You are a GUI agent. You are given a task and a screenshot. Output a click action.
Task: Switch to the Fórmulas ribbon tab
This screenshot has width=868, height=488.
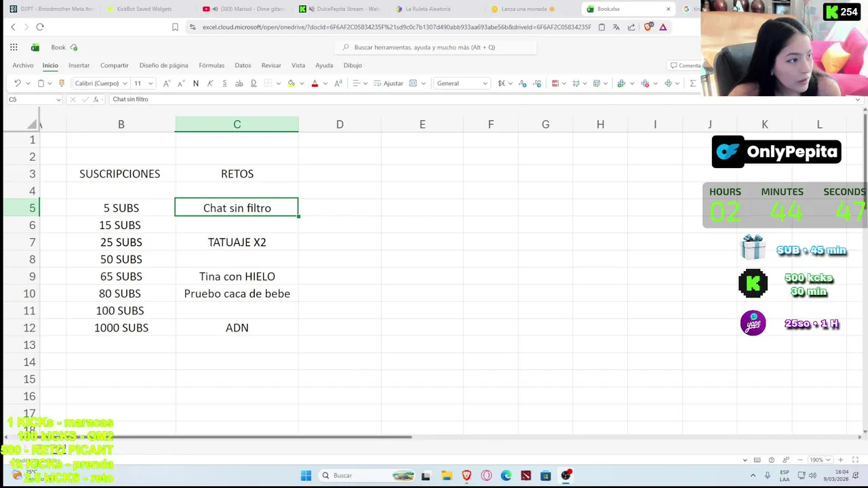coord(212,65)
